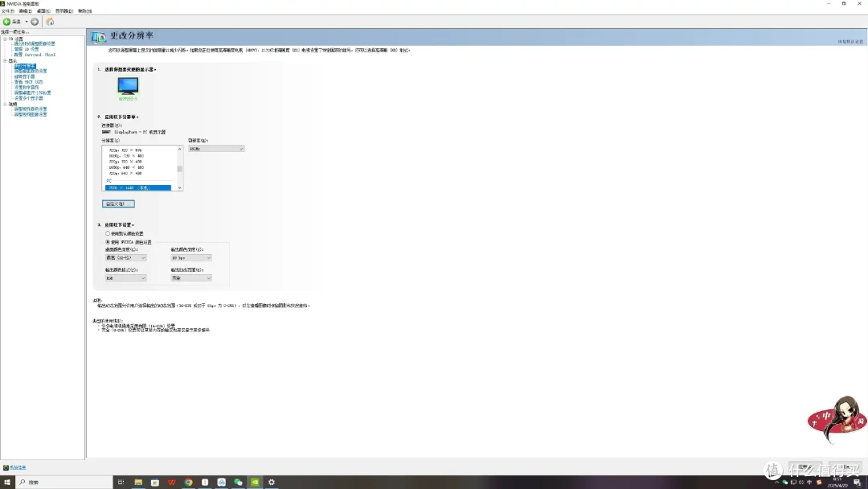Select the highlighted 2560 × 1440 native resolution
The width and height of the screenshot is (868, 489).
[138, 187]
